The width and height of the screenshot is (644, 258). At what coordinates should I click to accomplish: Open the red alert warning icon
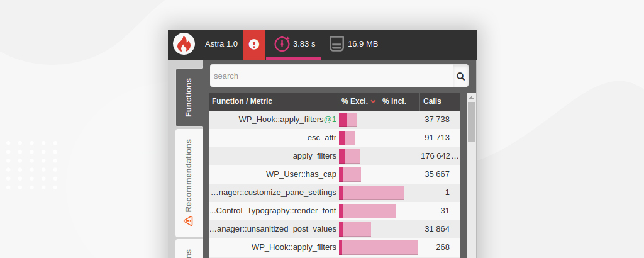coord(254,45)
